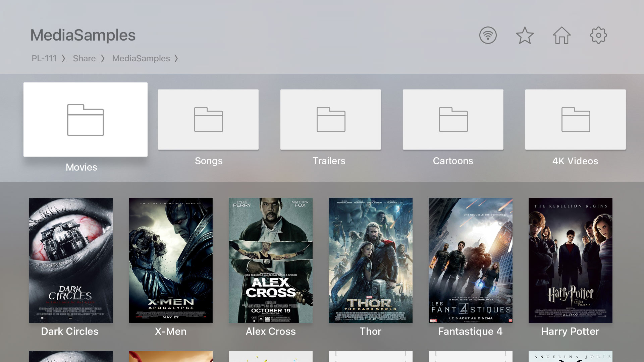Open the Cartoons folder
Viewport: 644px width, 362px height.
pos(453,120)
